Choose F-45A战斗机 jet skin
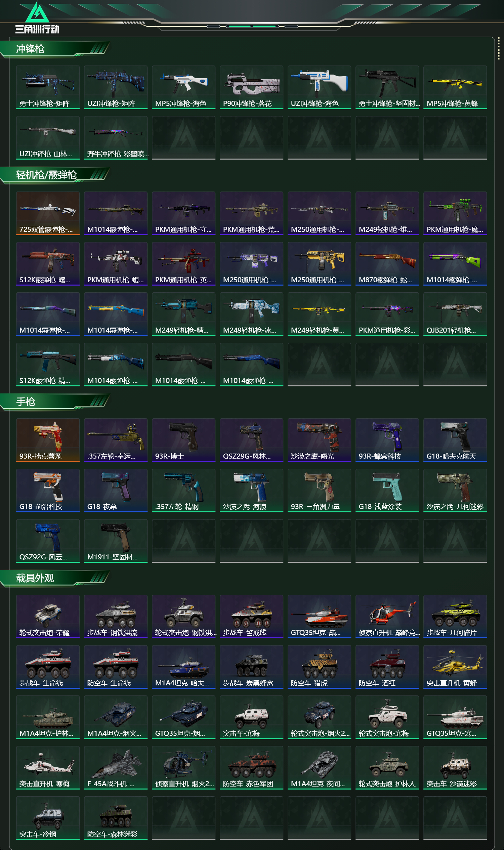This screenshot has height=850, width=504. (116, 767)
